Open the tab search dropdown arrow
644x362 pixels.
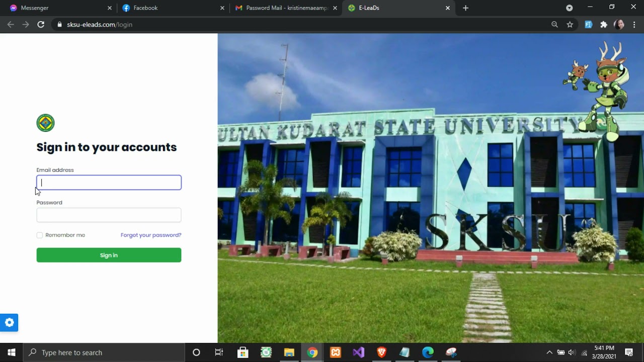click(x=569, y=8)
